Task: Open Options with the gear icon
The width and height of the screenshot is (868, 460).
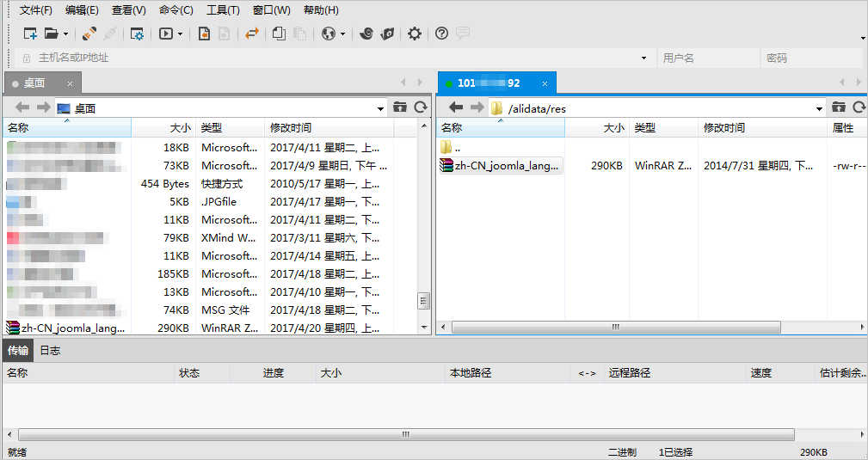Action: pos(414,34)
